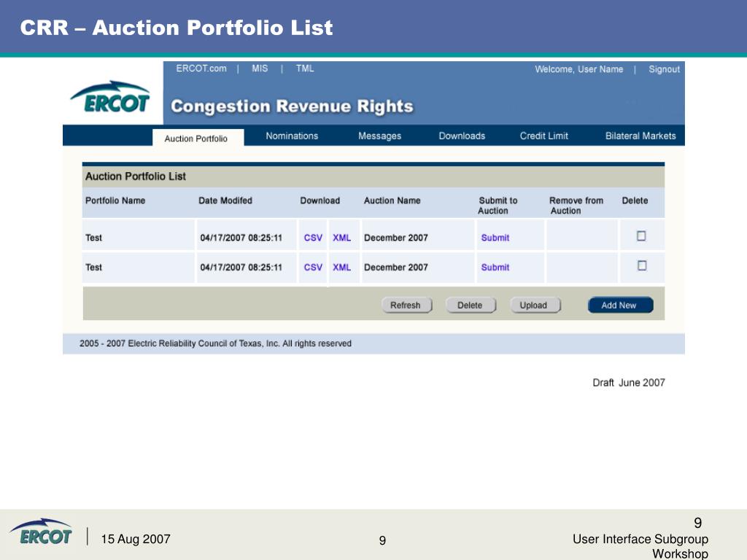Click second row date 04/17/2007 08:25:11
This screenshot has width=747, height=560.
(x=241, y=267)
